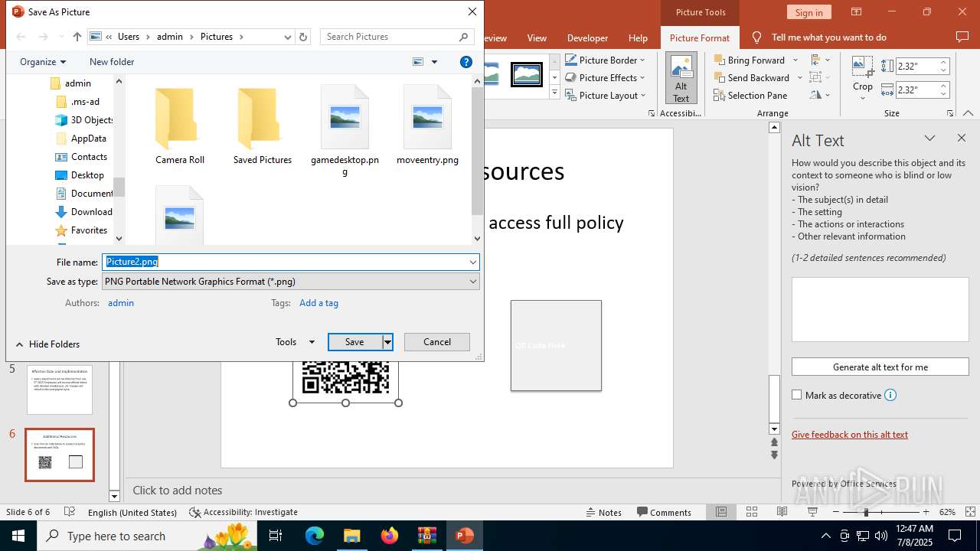Click the Search Pictures field

398,37
